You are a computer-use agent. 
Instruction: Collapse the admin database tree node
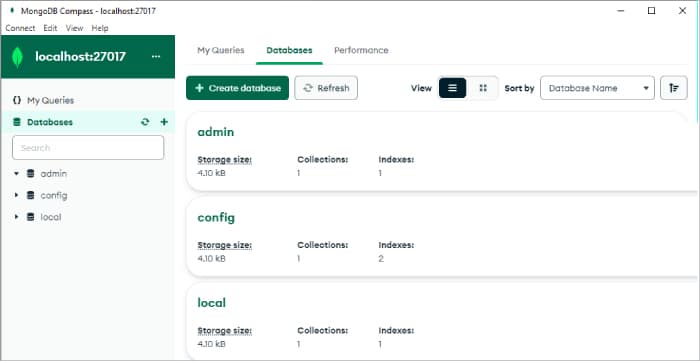point(17,174)
